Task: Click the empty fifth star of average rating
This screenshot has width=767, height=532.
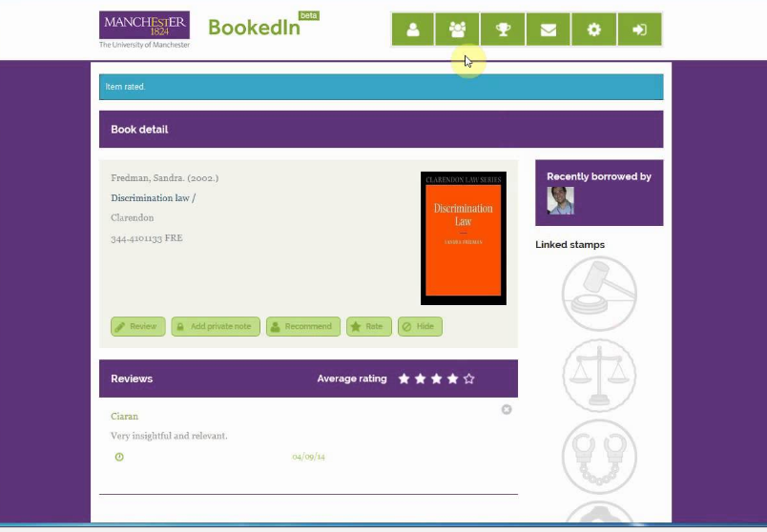Action: (468, 379)
